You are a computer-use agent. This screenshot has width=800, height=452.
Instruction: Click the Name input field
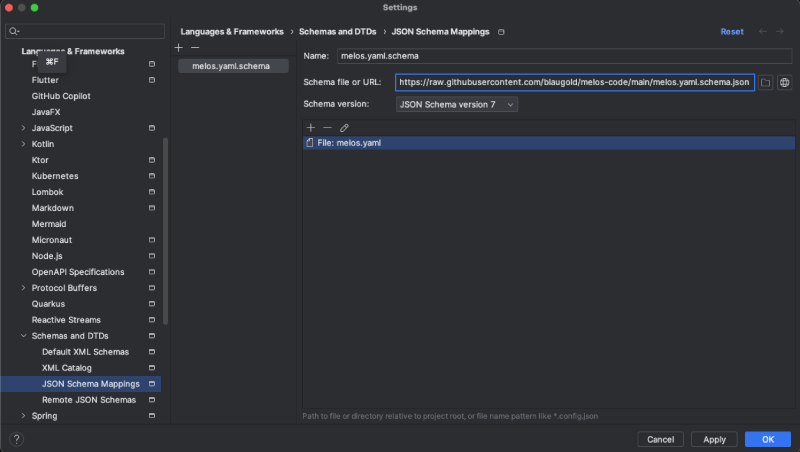tap(564, 56)
